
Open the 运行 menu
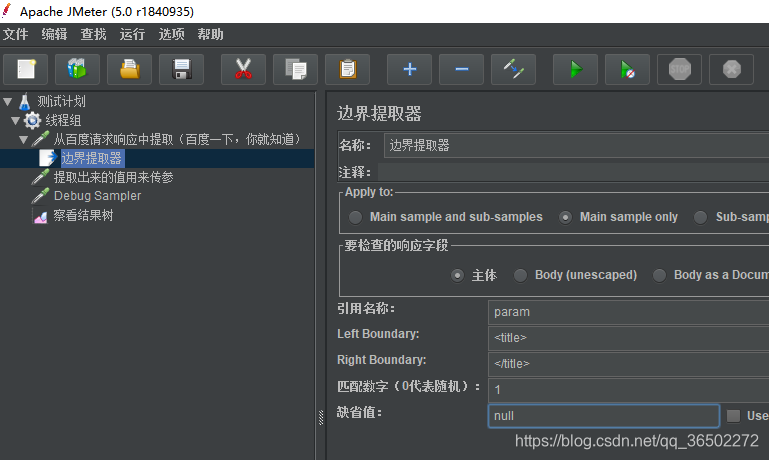click(x=132, y=34)
